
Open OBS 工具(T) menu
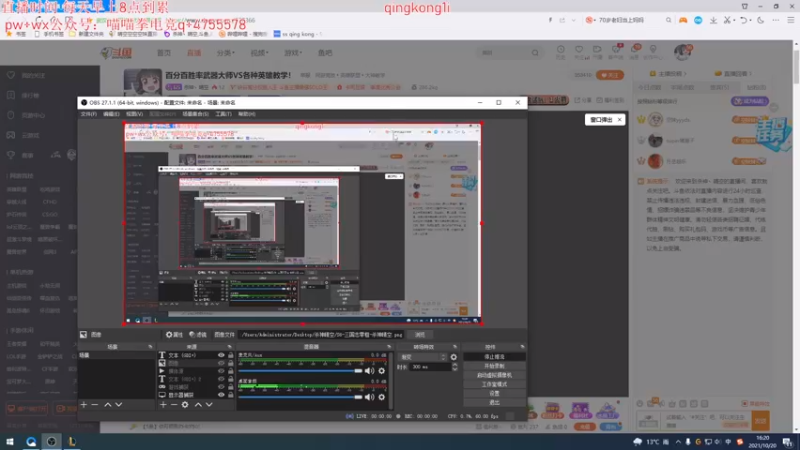point(223,114)
